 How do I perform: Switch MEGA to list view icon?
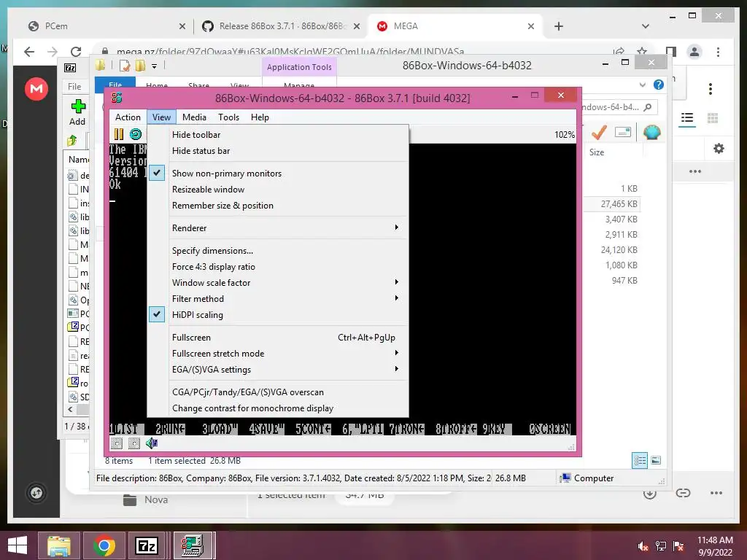[x=687, y=118]
